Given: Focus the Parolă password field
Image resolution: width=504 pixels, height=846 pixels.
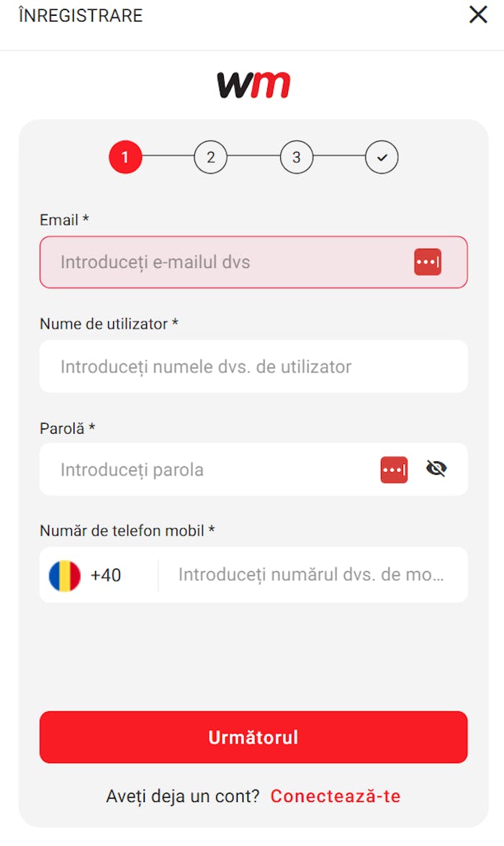Looking at the screenshot, I should [209, 470].
